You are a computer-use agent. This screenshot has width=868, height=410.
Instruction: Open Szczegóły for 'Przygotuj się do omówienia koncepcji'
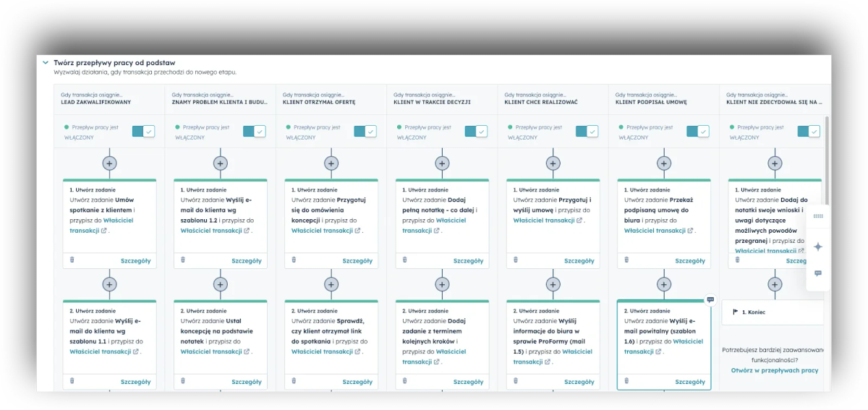(x=357, y=261)
